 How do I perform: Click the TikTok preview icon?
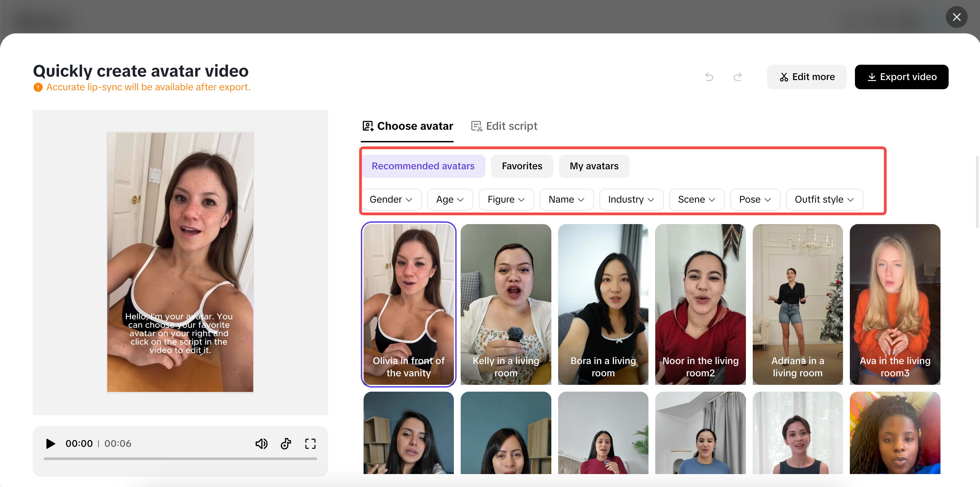pyautogui.click(x=286, y=443)
